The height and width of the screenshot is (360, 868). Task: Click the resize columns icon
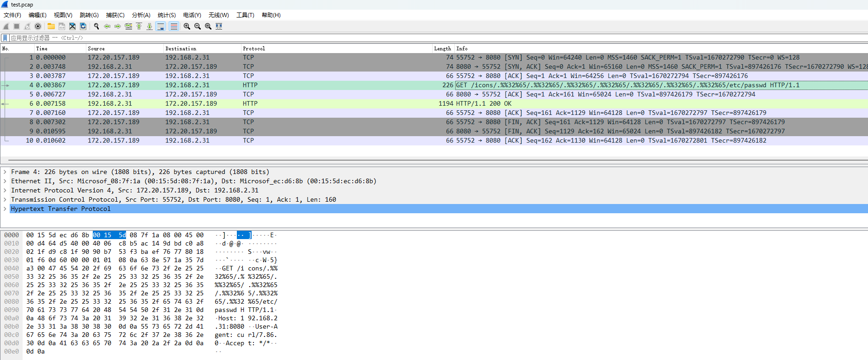pyautogui.click(x=219, y=26)
